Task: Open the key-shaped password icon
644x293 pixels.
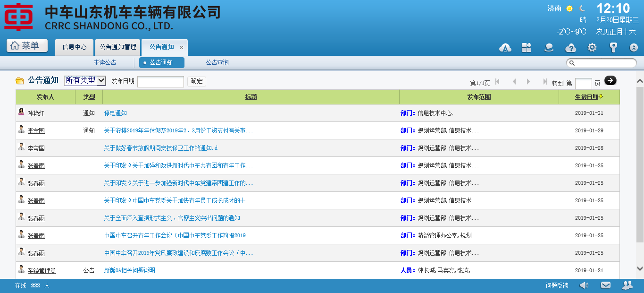Action: 613,48
